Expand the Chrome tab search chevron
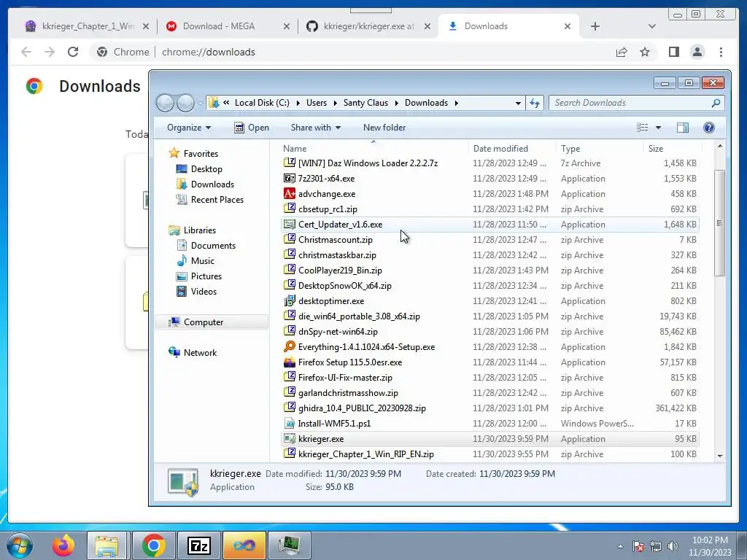Viewport: 747px width, 560px height. pos(651,26)
